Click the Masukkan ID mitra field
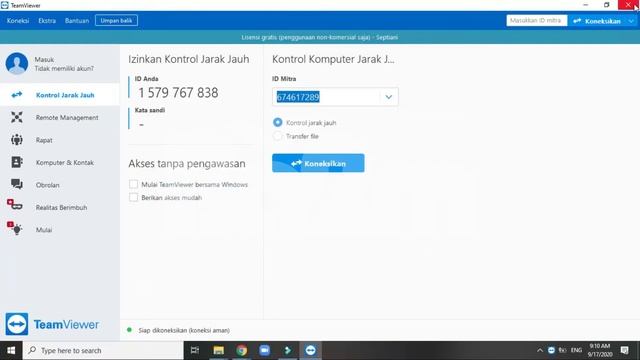Viewport: 640px width, 360px height. tap(537, 20)
